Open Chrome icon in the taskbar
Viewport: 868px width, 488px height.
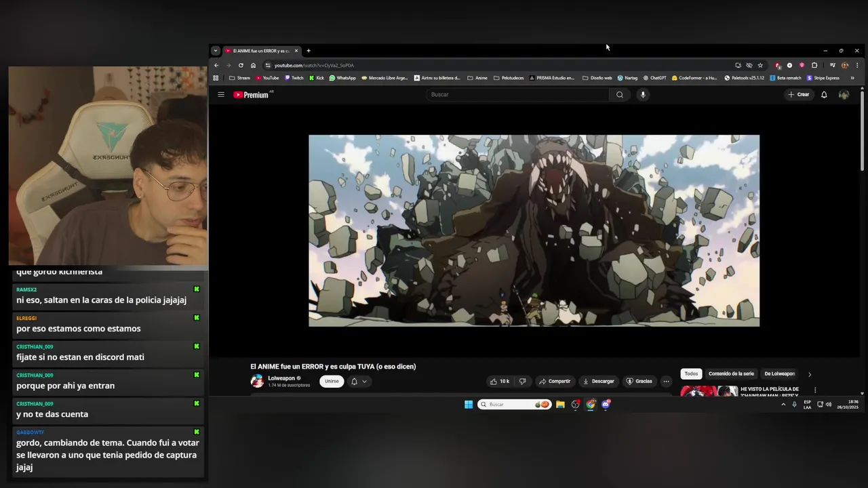click(591, 405)
